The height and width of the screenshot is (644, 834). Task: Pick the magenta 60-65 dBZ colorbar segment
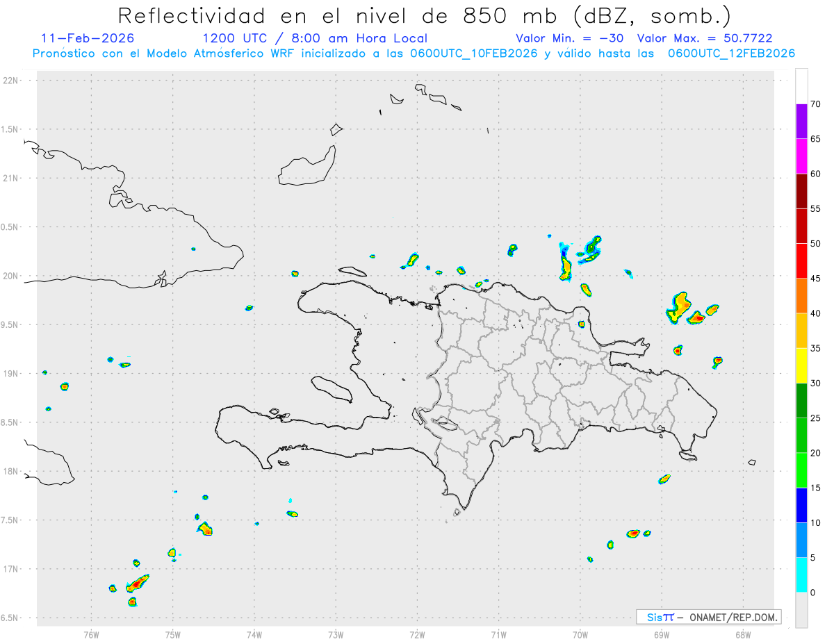pos(801,156)
